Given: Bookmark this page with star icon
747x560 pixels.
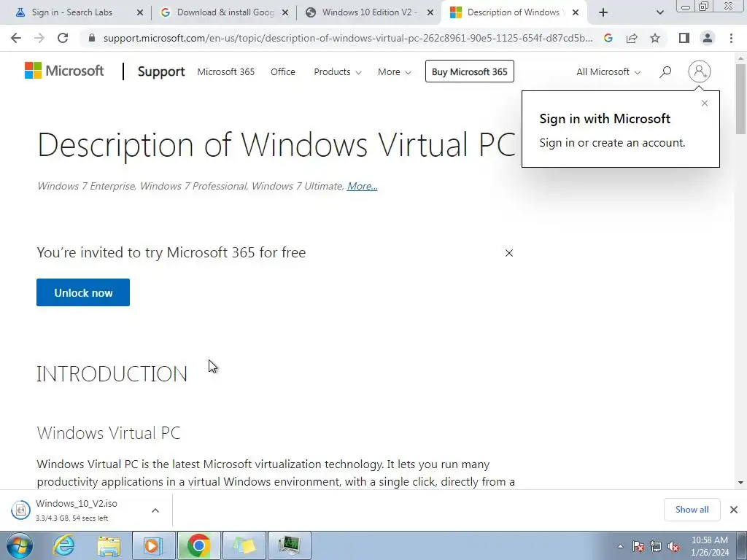Looking at the screenshot, I should point(655,38).
